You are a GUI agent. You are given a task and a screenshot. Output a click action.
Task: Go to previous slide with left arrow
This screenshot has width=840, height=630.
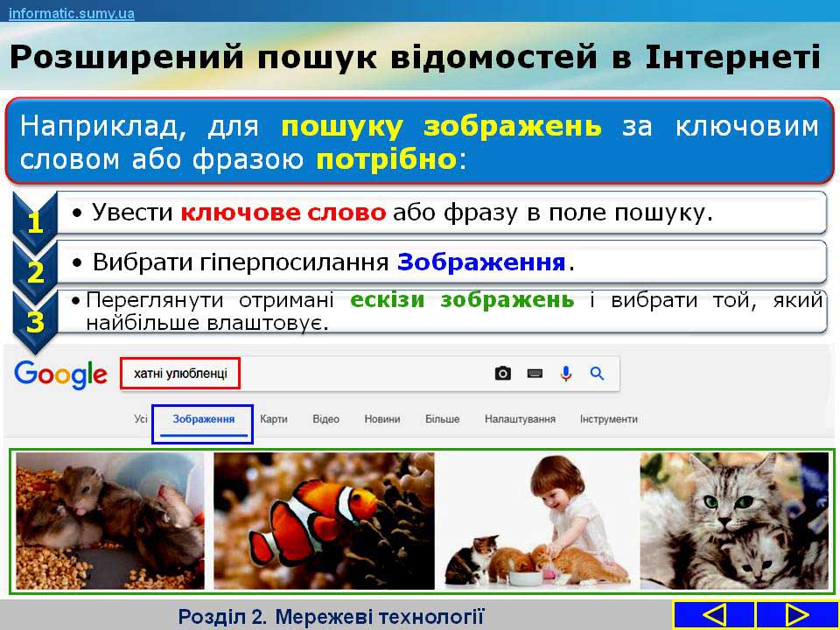(x=714, y=615)
